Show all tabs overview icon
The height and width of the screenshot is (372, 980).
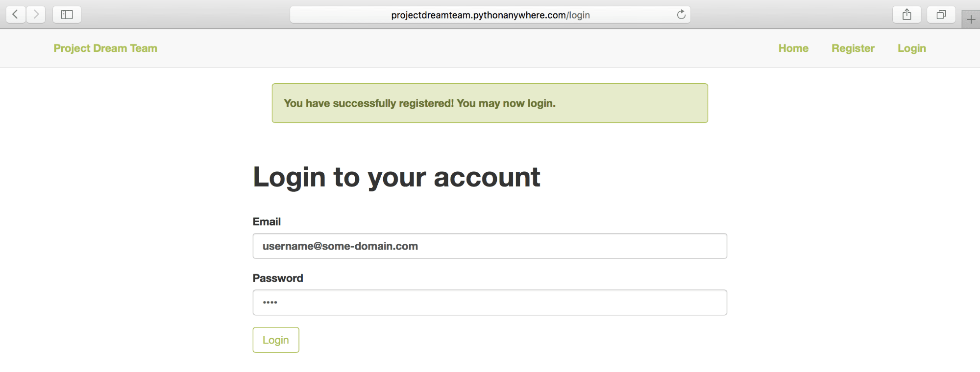[941, 15]
